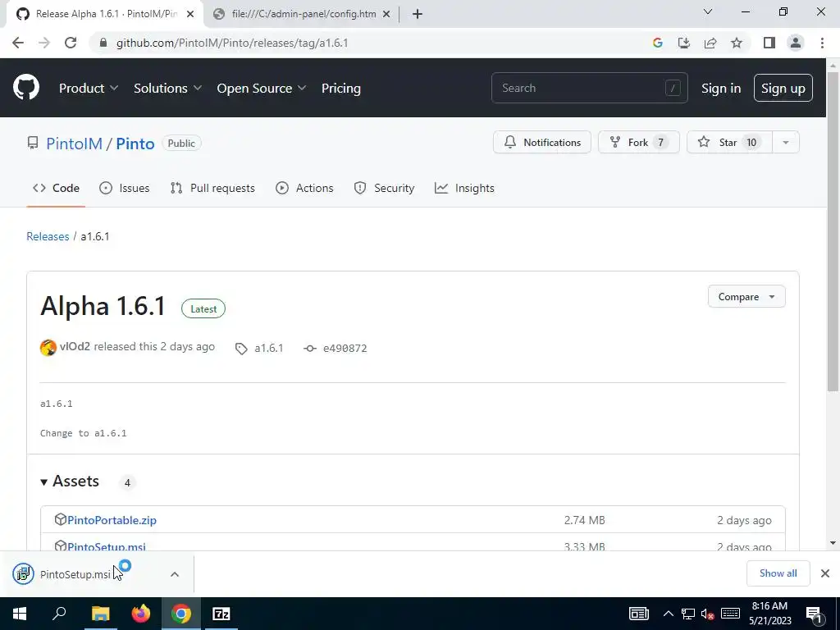Close the downloads bar
This screenshot has height=630, width=840.
[825, 573]
